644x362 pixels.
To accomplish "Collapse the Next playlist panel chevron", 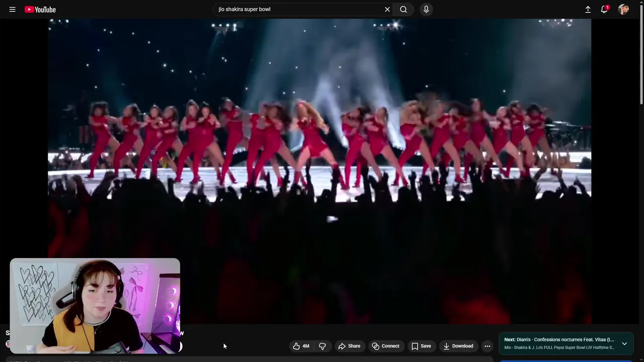I will pyautogui.click(x=624, y=343).
